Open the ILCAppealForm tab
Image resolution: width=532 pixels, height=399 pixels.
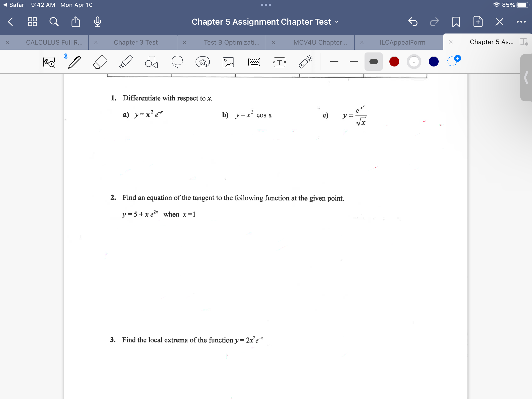pyautogui.click(x=402, y=42)
